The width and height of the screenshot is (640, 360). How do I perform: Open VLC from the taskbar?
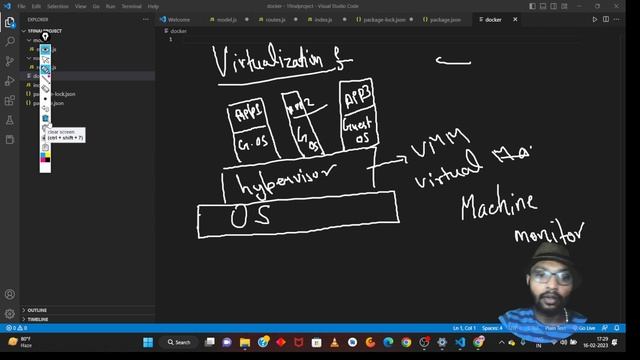click(x=334, y=342)
